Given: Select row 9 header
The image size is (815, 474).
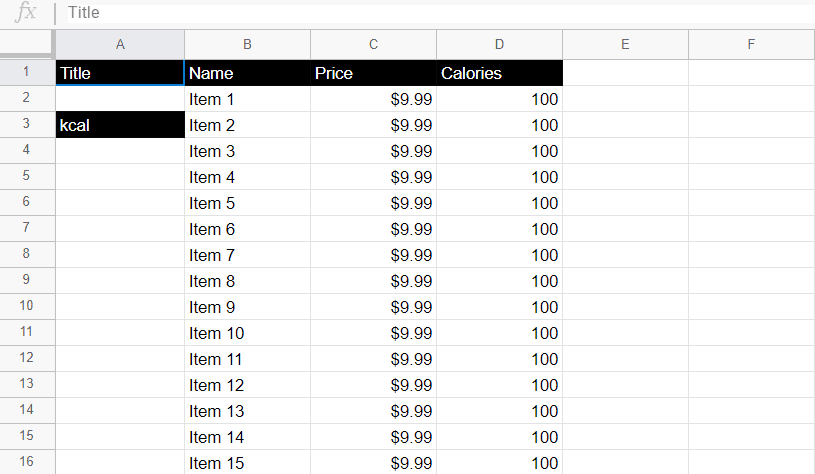Looking at the screenshot, I should click(27, 280).
